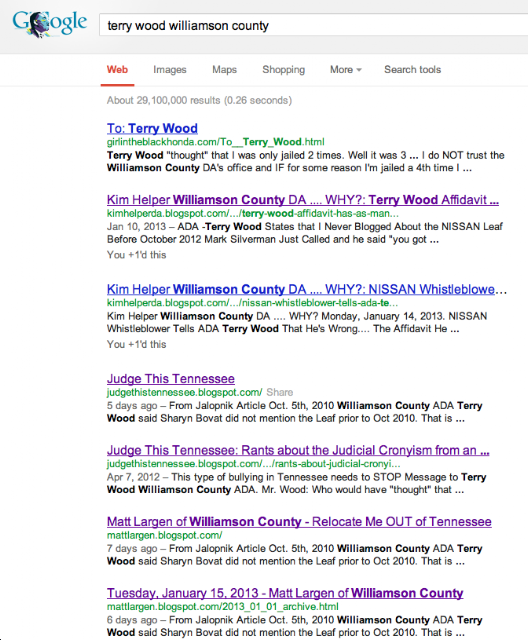Click the snippet starting 'Apr 7, 2012'

[x=296, y=483]
